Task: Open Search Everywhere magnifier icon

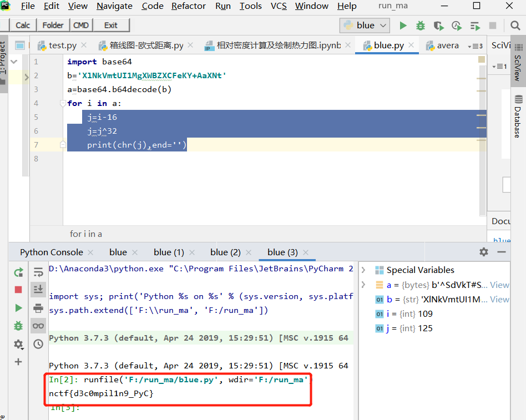Action: click(x=515, y=26)
